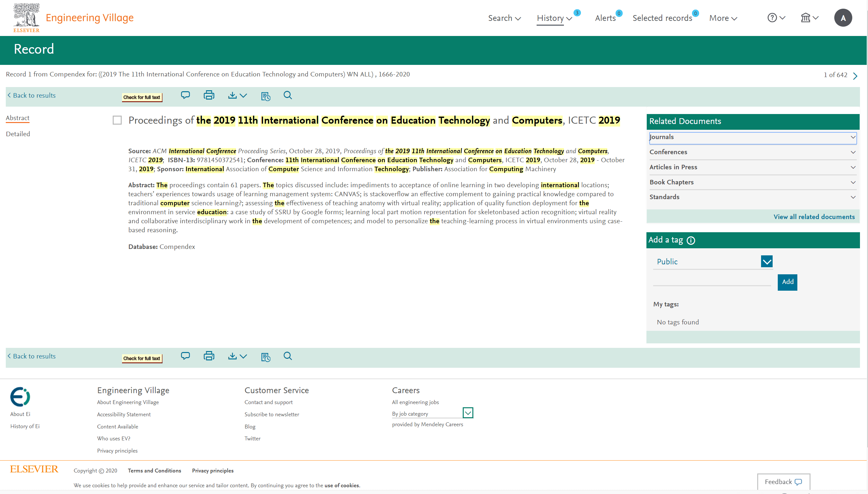Open the Content Available footer link
This screenshot has height=494, width=868.
point(117,427)
